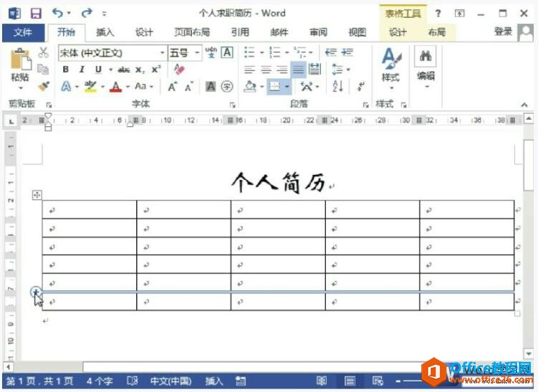Screen dimensions: 538x392
Task: Open the Change Case Aa dropdown
Action: (x=143, y=86)
